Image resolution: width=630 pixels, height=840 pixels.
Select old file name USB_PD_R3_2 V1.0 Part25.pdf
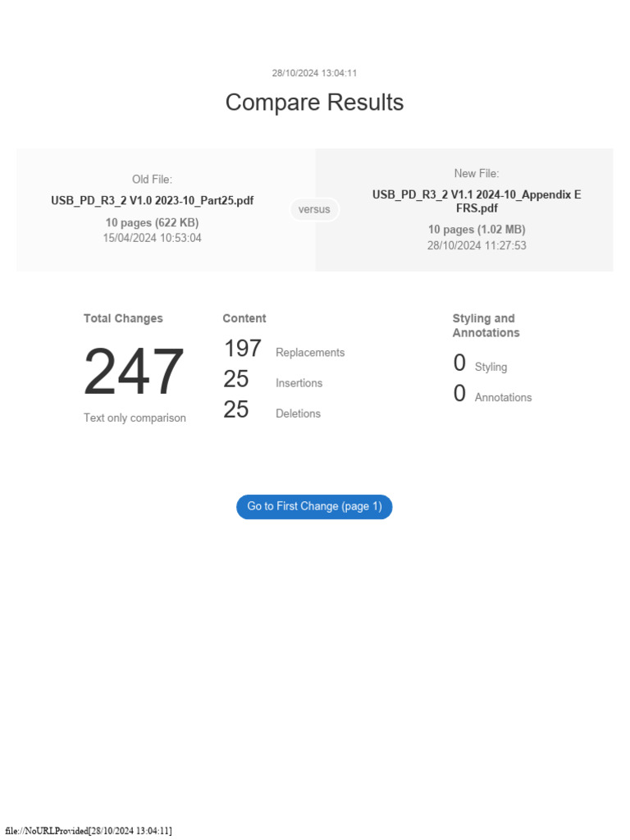pyautogui.click(x=152, y=200)
